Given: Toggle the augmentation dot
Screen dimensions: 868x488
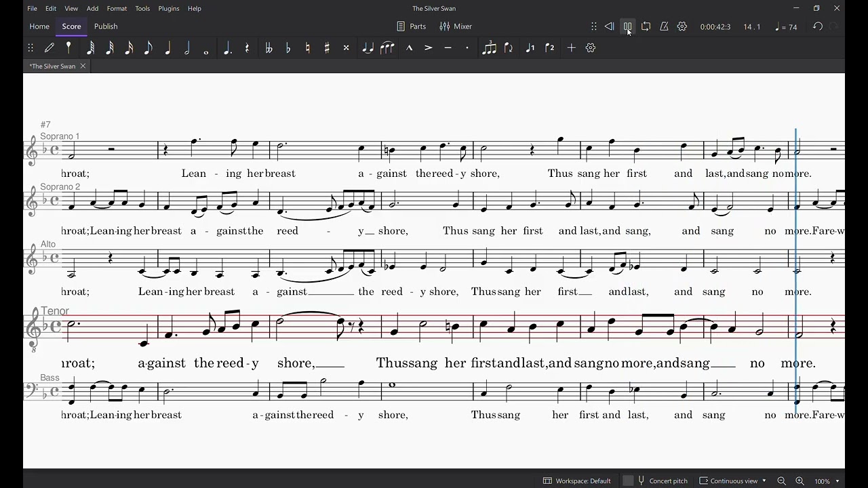Looking at the screenshot, I should pos(228,48).
